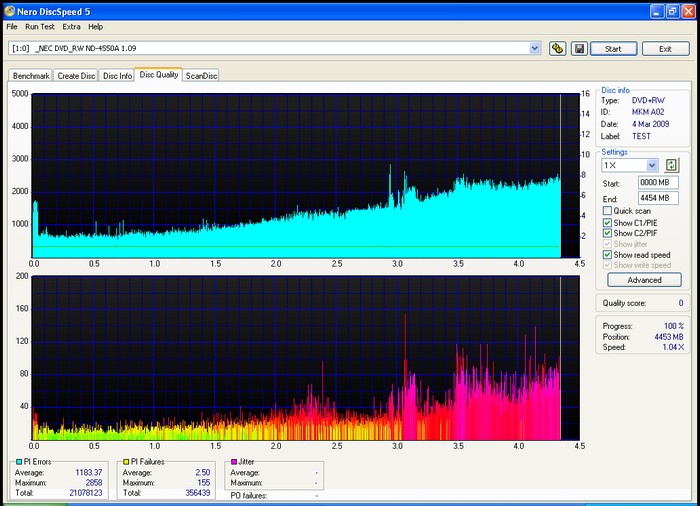Open the Extra menu

click(71, 26)
